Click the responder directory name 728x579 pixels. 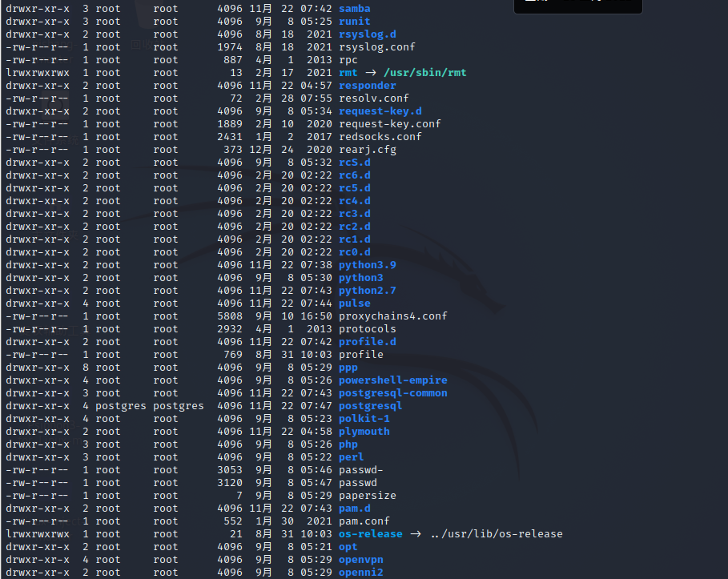(x=368, y=86)
